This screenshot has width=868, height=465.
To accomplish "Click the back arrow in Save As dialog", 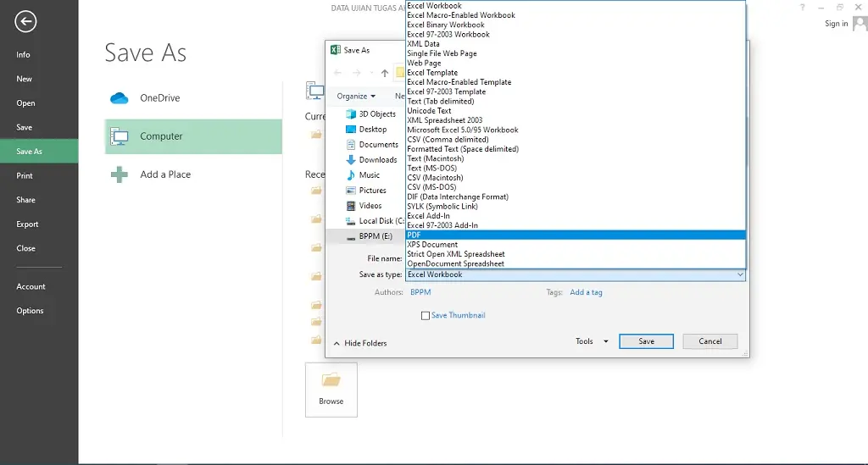I will coord(337,73).
